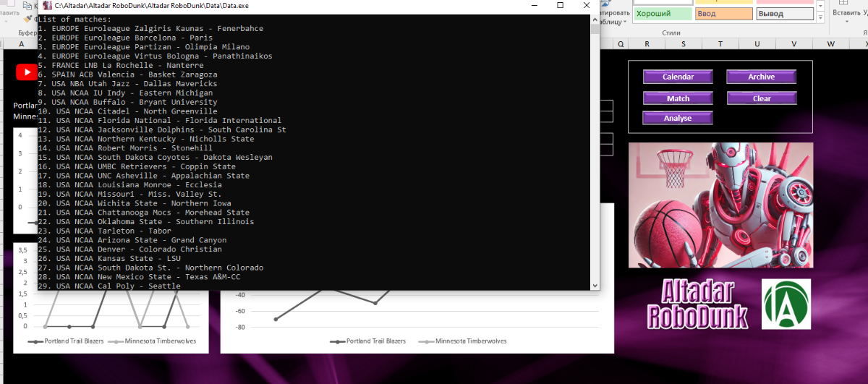Click the purple Clear button
Screen dimensions: 868x384
(762, 98)
